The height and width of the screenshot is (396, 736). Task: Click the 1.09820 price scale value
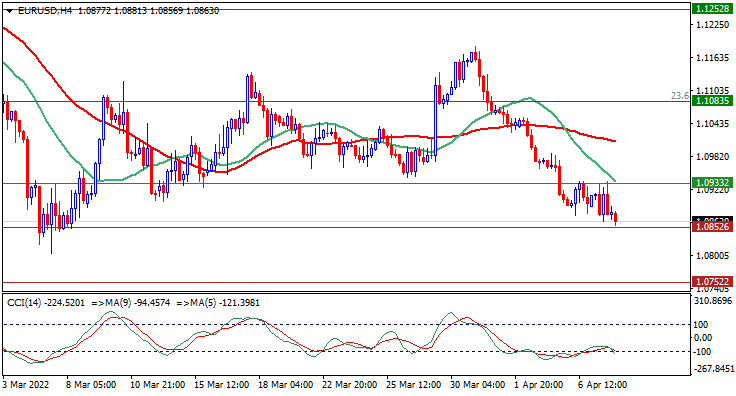pyautogui.click(x=712, y=157)
